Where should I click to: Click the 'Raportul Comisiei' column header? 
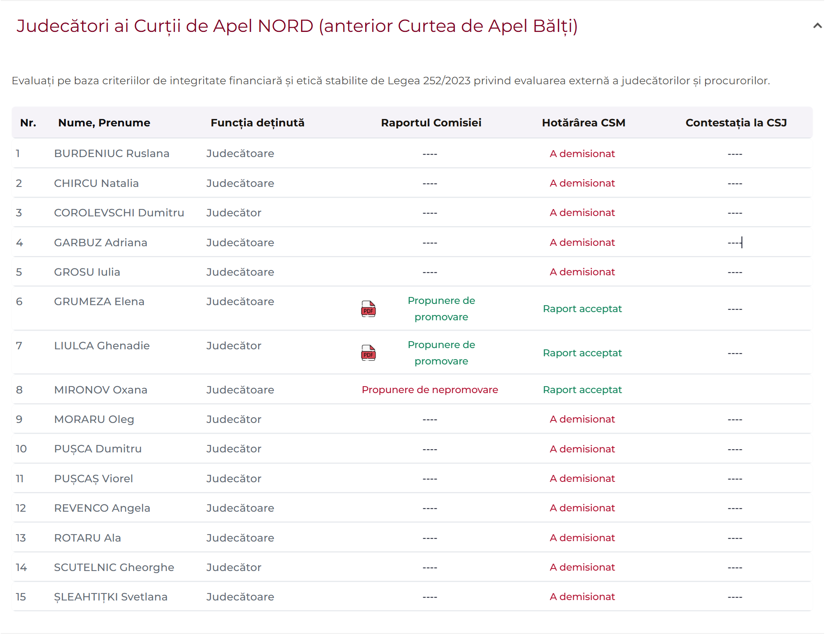(x=431, y=123)
